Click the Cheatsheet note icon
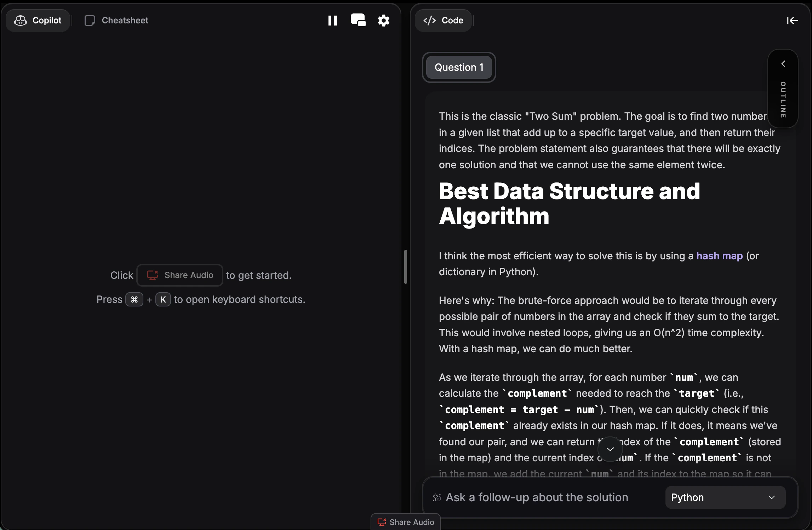The image size is (812, 530). 90,21
